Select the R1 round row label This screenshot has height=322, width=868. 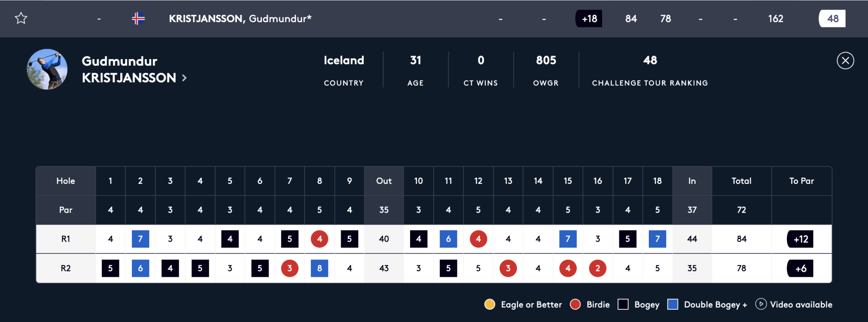coord(66,239)
